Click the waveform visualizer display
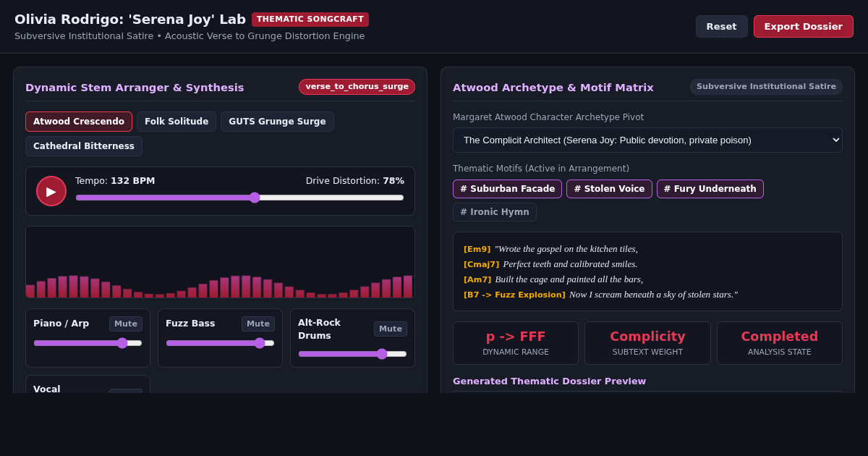The image size is (868, 456). [220, 262]
